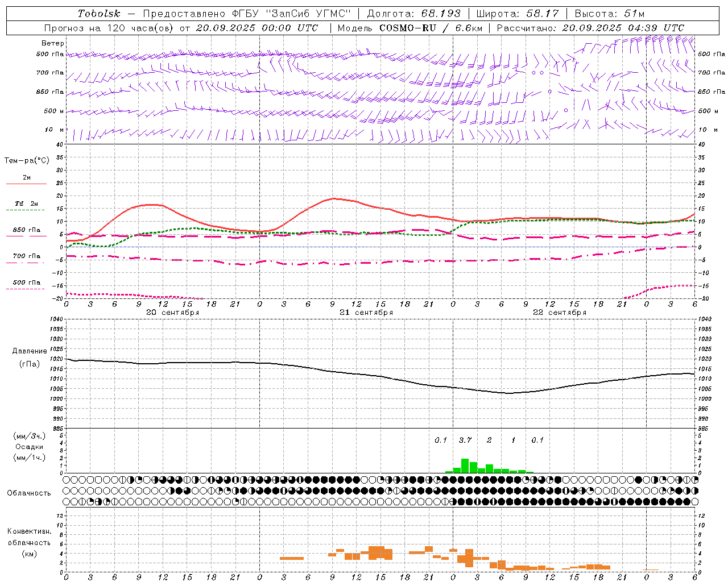
Task: Click the "(мм/3ч.)" precipitation unit label
Action: point(29,436)
